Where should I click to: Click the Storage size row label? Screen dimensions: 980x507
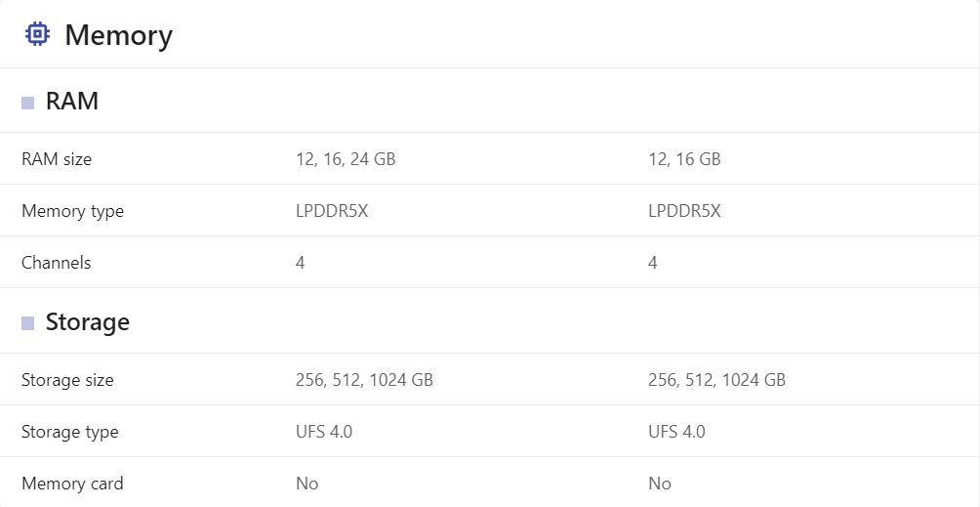(67, 380)
